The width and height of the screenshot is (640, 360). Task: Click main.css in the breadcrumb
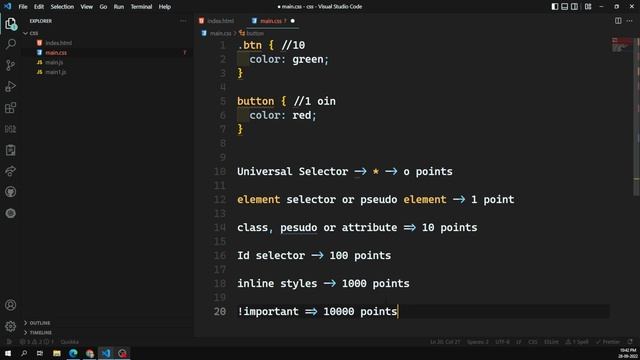[220, 33]
